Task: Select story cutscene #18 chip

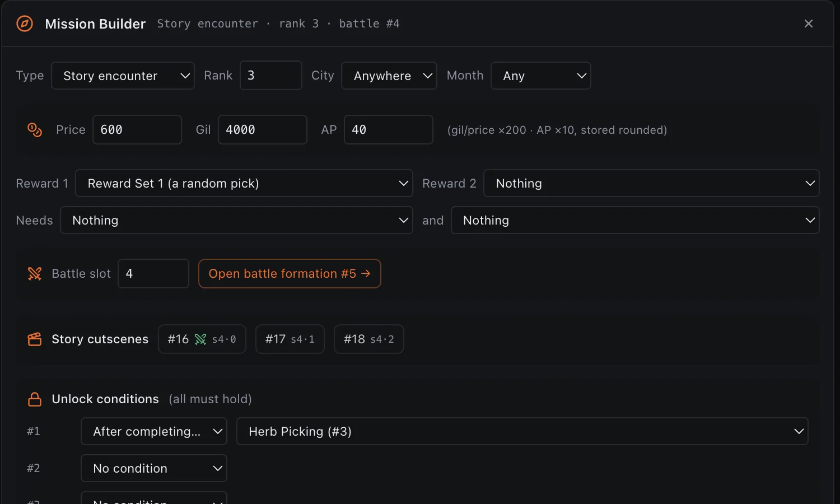Action: click(x=369, y=339)
